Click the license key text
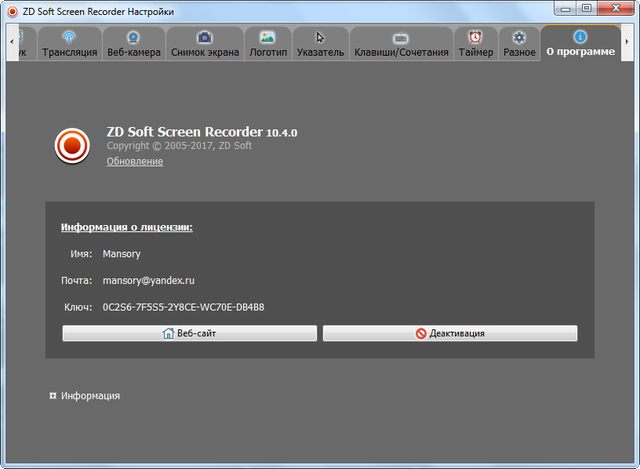This screenshot has height=469, width=640. (x=183, y=307)
